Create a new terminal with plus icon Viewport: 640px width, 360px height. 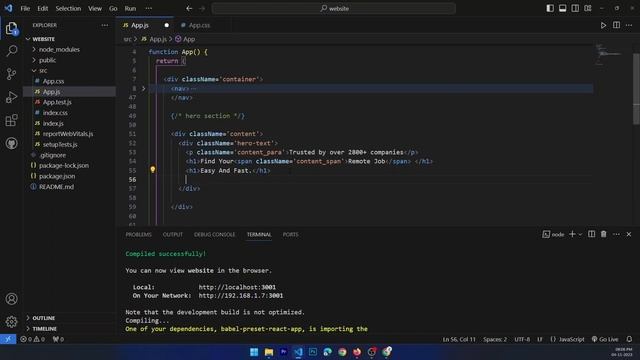[572, 234]
